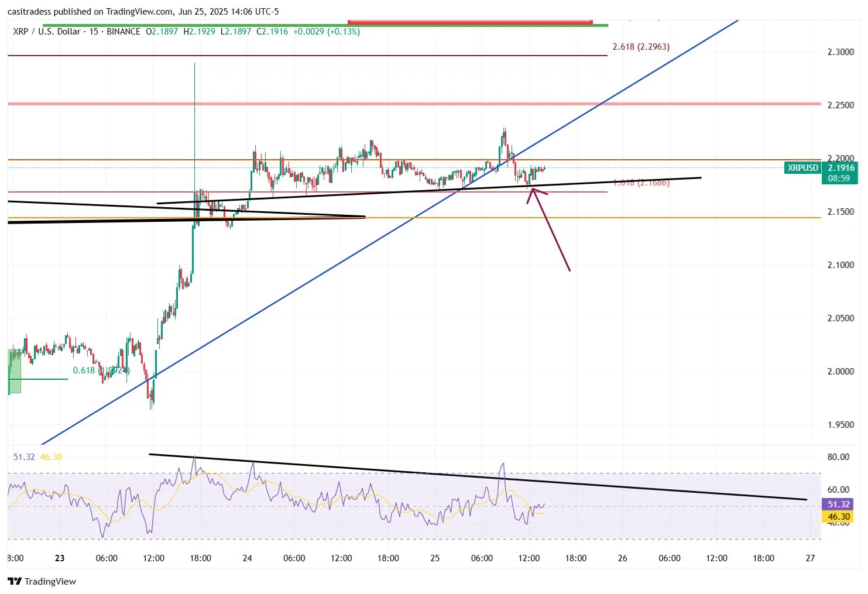Open the BINANCE exchange label in header

click(x=123, y=32)
